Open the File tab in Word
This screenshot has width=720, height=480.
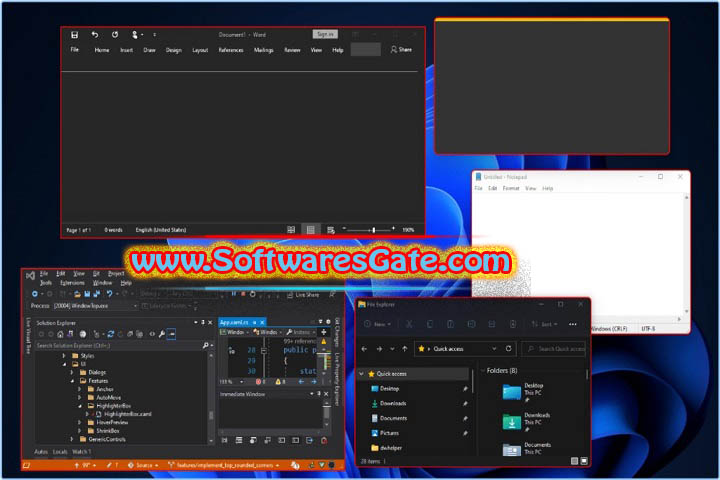tap(74, 50)
